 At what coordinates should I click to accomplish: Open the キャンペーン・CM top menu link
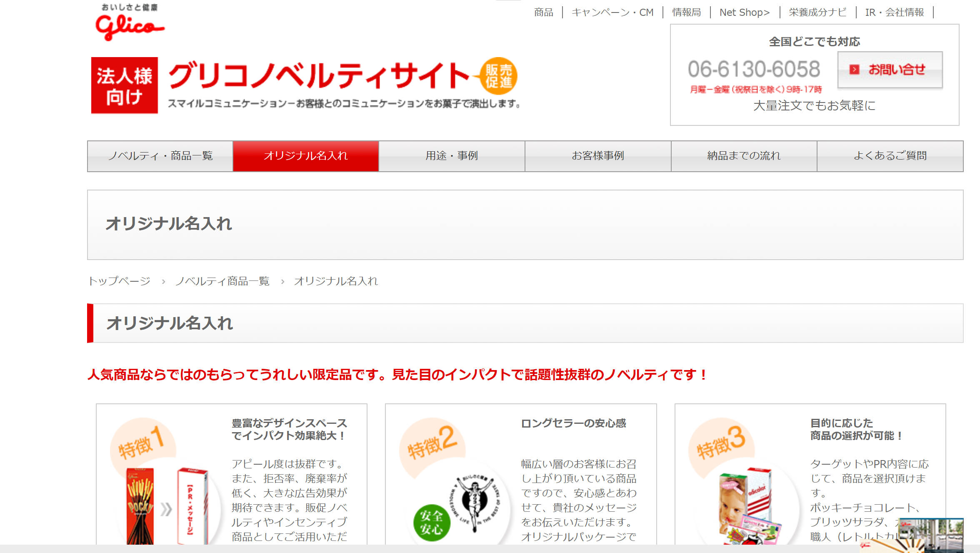[612, 13]
